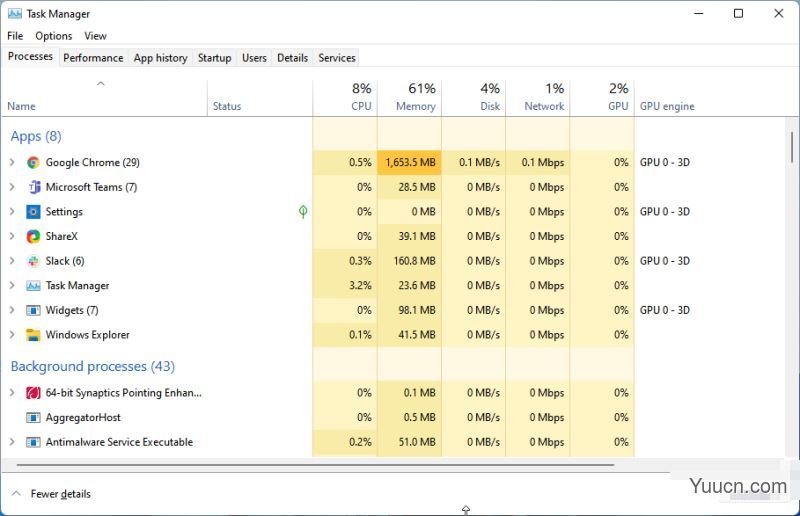Image resolution: width=800 pixels, height=516 pixels.
Task: Click Task Manager's 3.2% CPU cell
Action: point(345,285)
